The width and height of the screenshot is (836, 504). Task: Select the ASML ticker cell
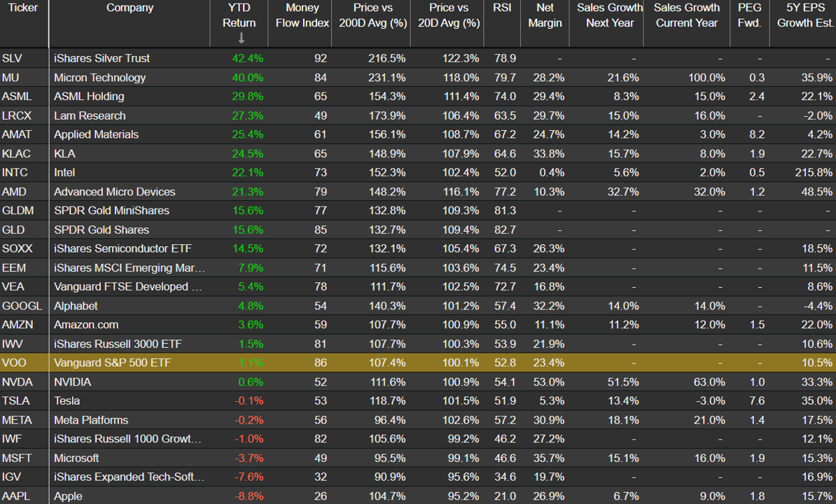pos(17,97)
